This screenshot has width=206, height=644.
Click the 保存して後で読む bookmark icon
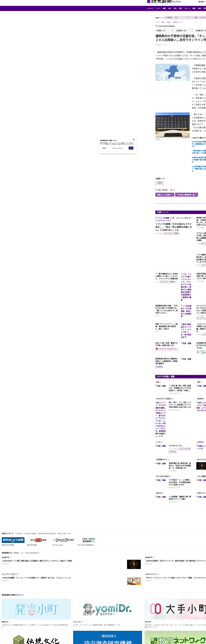coord(156,190)
